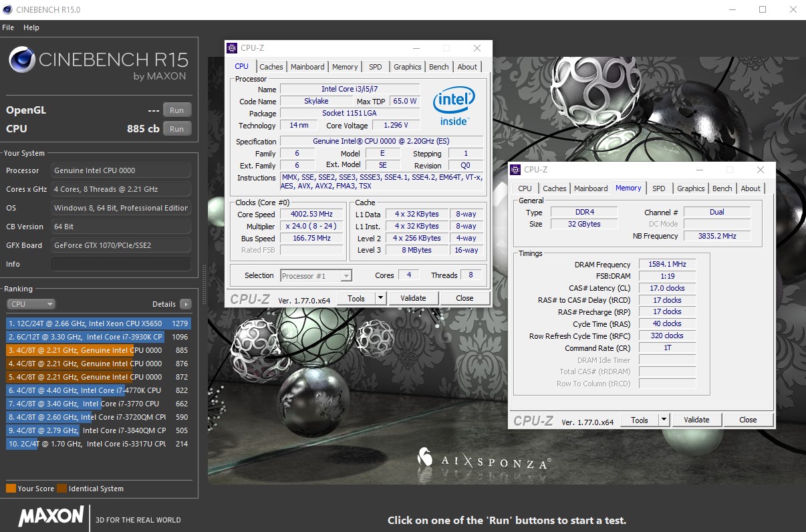
Task: Switch to Graphics tab in CPU window
Action: point(408,67)
